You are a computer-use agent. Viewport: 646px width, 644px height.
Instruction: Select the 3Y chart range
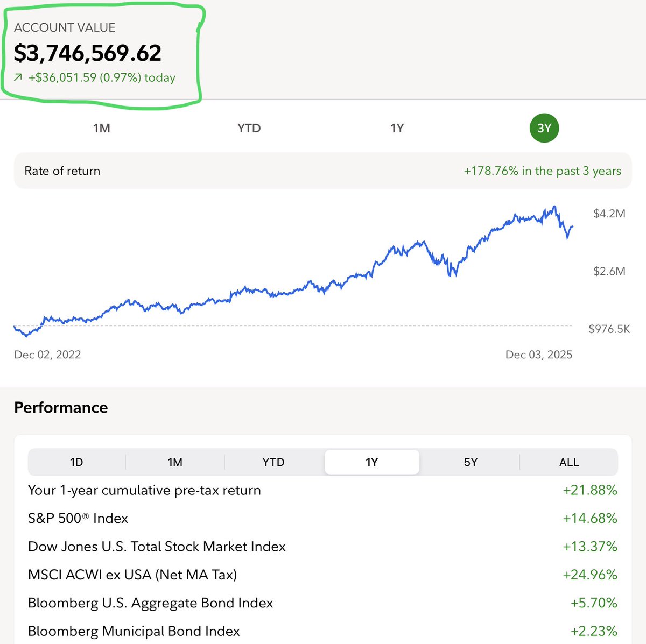[x=544, y=128]
